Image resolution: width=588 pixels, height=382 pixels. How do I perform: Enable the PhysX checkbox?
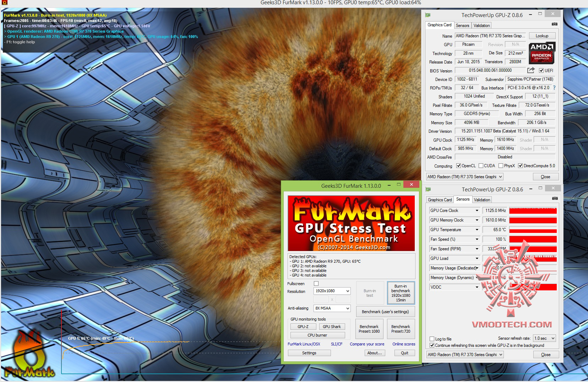pos(501,166)
